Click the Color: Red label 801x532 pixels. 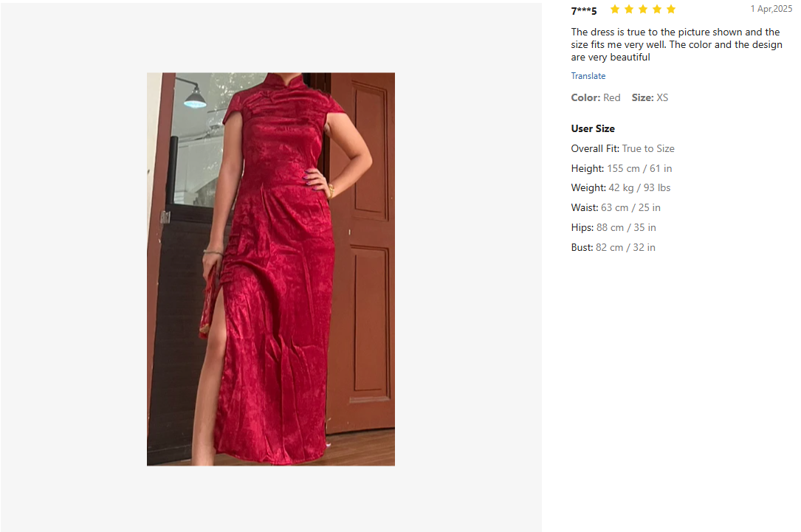tap(596, 97)
